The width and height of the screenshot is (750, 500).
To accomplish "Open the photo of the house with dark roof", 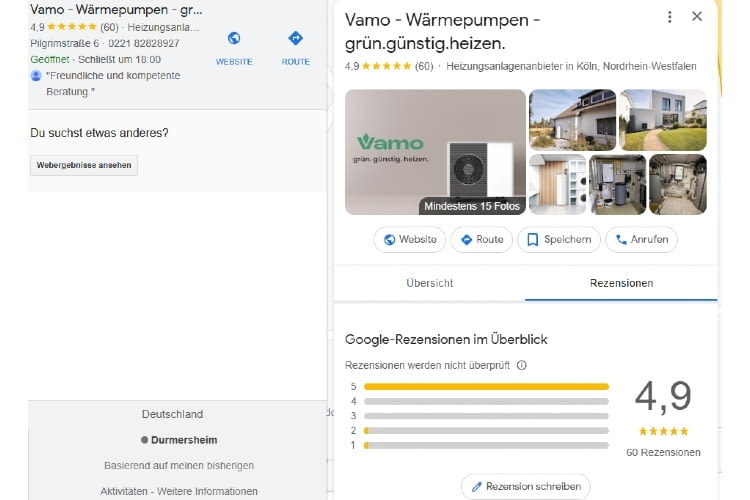I will pos(573,120).
